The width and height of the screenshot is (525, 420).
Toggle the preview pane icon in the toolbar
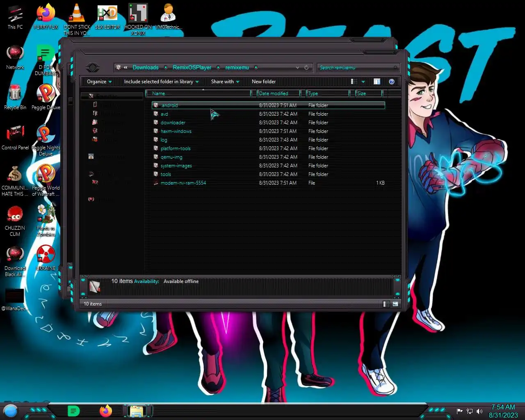pos(377,82)
